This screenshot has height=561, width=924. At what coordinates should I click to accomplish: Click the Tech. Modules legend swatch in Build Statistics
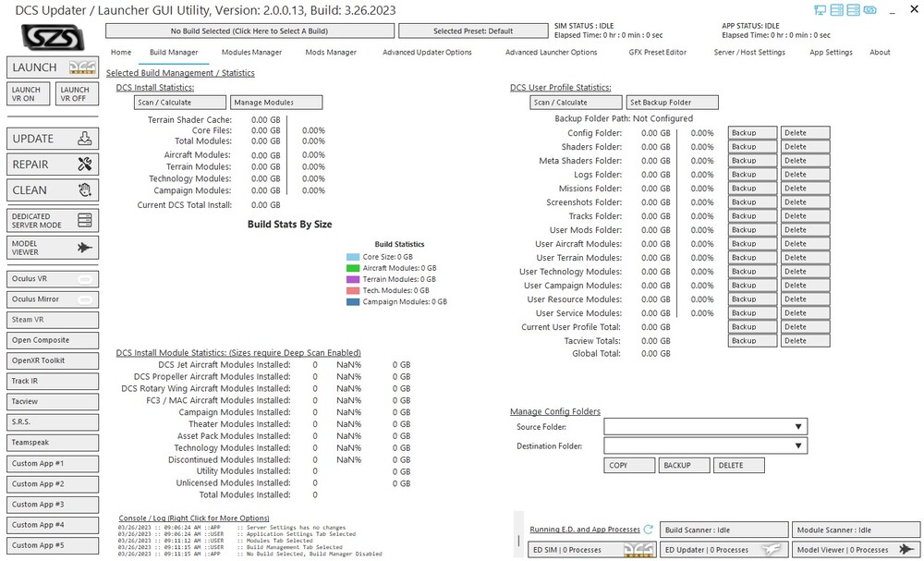pos(352,289)
